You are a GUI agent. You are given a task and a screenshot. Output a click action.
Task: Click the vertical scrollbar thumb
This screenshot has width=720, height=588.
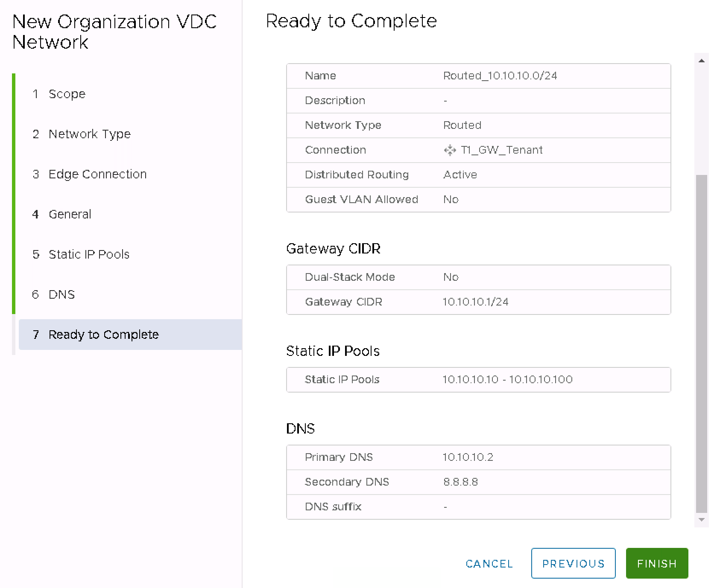(701, 341)
